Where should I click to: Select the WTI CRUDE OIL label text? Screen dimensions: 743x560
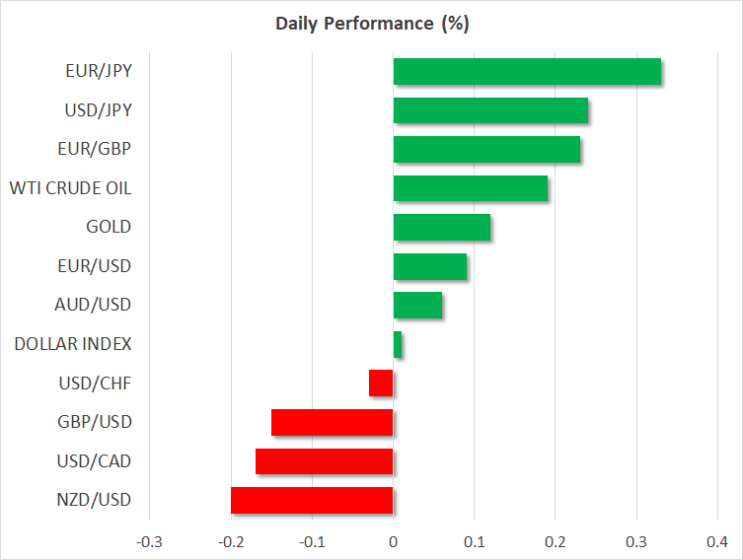[x=70, y=188]
